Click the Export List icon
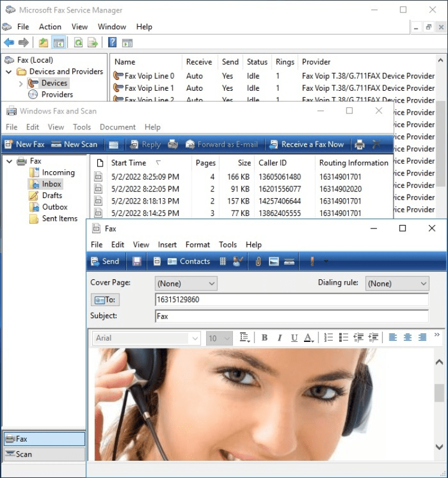This screenshot has width=448, height=478. point(93,42)
